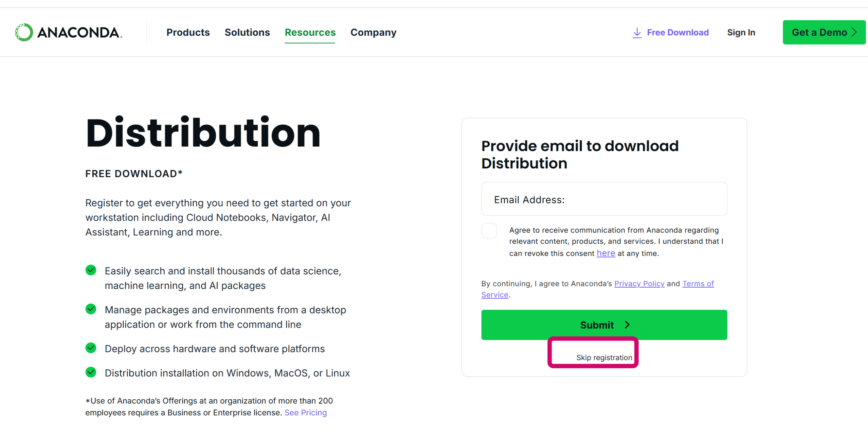Click the Sign In link

click(741, 32)
